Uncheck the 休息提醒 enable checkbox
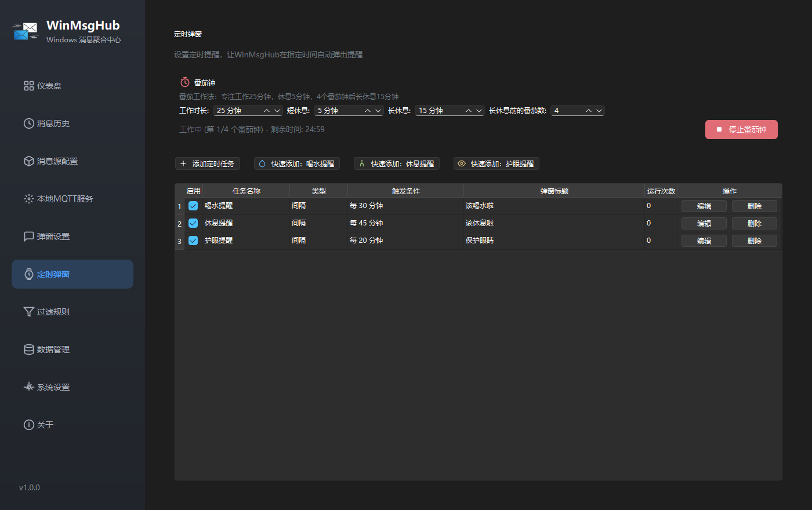 [x=193, y=223]
